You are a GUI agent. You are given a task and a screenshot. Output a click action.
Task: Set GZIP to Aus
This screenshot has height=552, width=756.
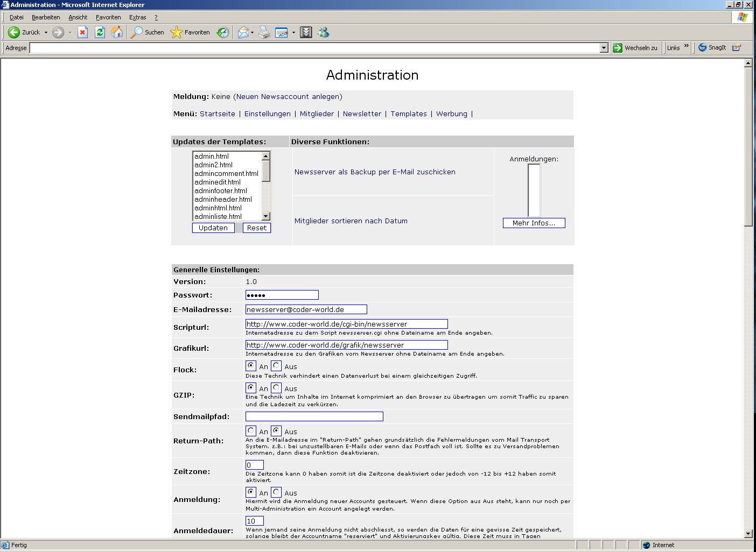pos(276,387)
